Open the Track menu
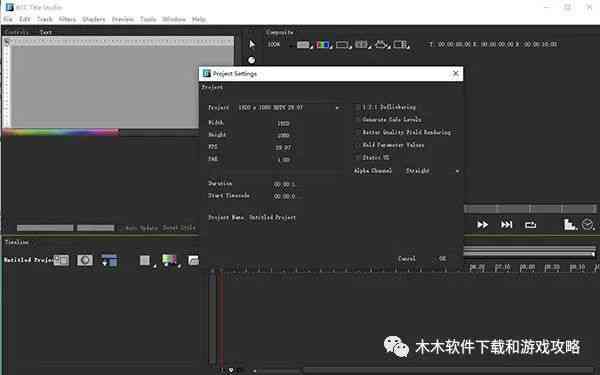Image resolution: width=600 pixels, height=375 pixels. [44, 19]
